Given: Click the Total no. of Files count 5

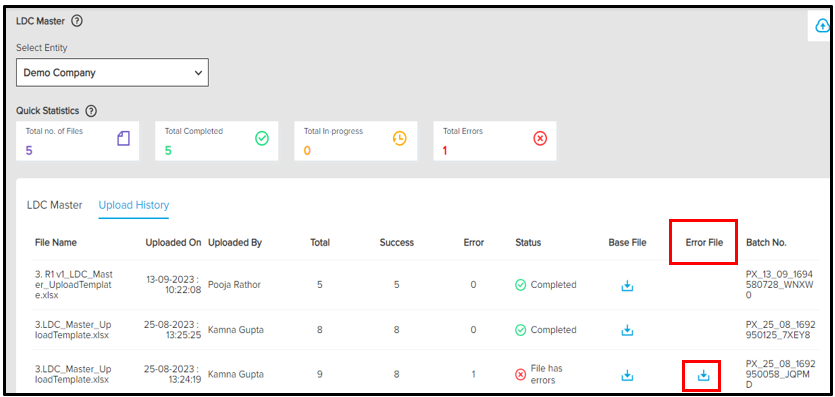Looking at the screenshot, I should [29, 151].
